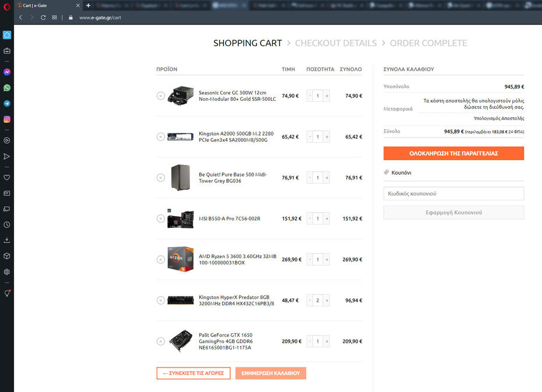Click the quantity field of Ryzen 5 3600

(x=318, y=259)
